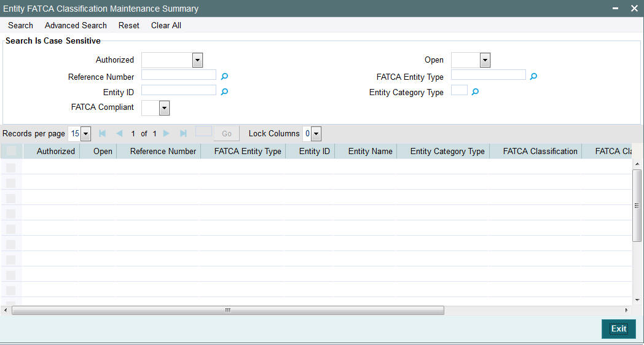Tick the fourth result row checkbox
The image size is (644, 345).
pos(10,214)
